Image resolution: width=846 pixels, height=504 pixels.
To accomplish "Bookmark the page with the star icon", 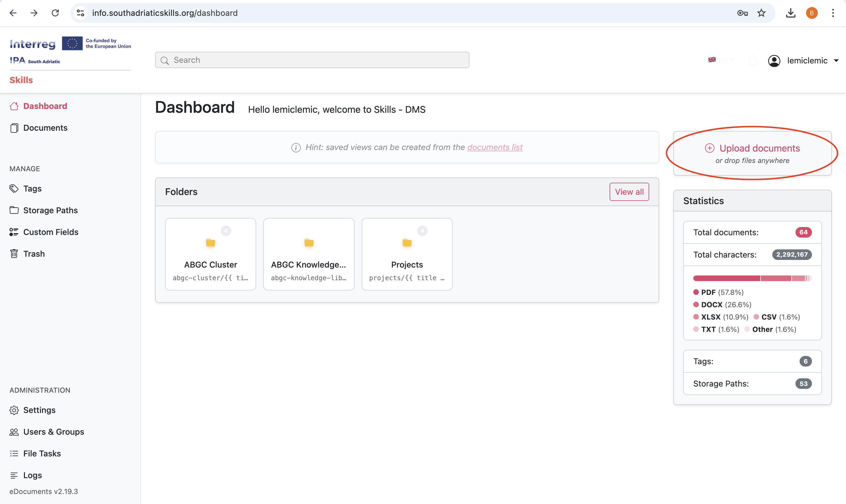I will coord(761,13).
